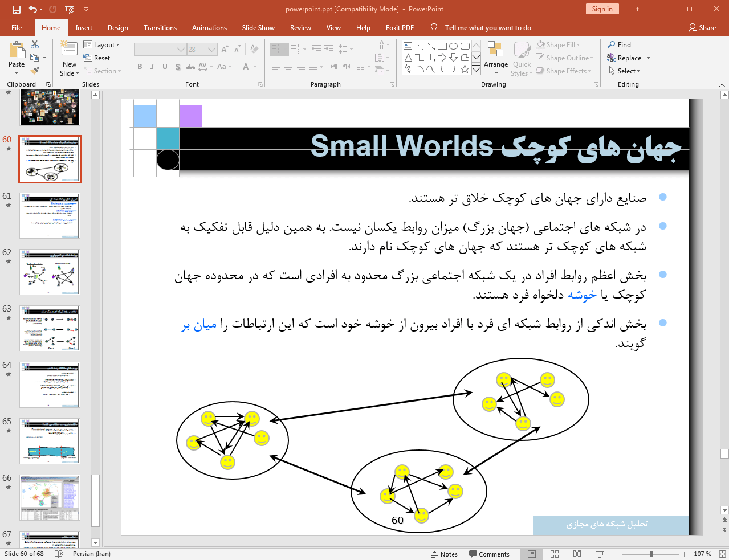Switch to Slide Sorter view icon
This screenshot has width=729, height=560.
pyautogui.click(x=555, y=554)
